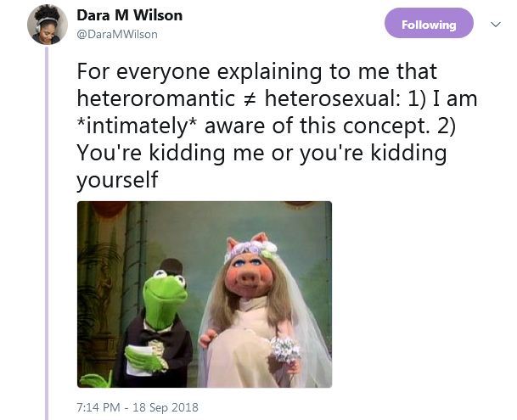517x420 pixels.
Task: Click Kermit in the tweet photo
Action: pyautogui.click(x=158, y=327)
